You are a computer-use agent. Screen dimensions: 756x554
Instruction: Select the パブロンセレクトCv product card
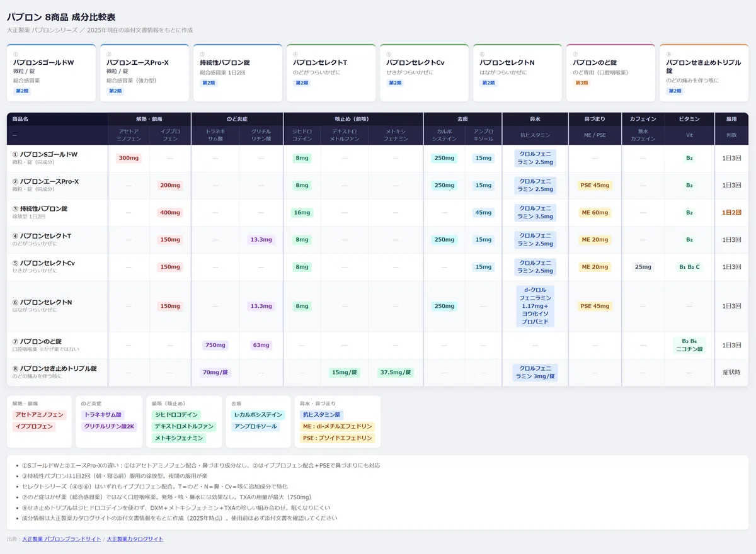(x=424, y=73)
